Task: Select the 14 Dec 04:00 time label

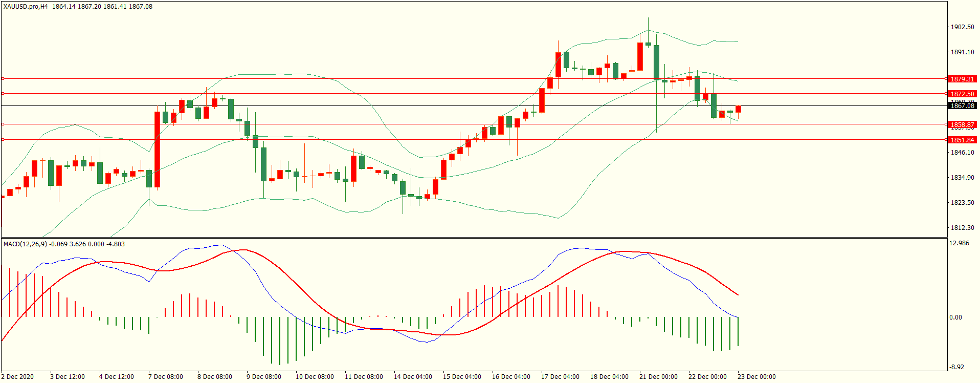Action: click(413, 377)
